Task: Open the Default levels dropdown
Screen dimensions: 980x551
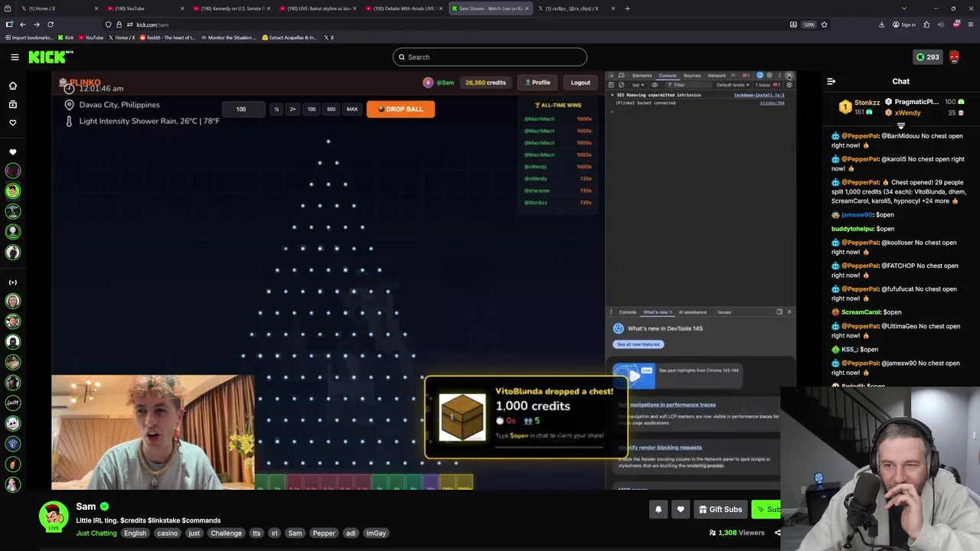Action: [x=733, y=85]
